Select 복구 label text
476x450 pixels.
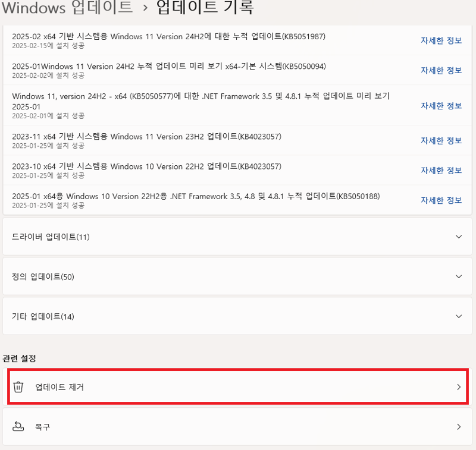point(42,427)
